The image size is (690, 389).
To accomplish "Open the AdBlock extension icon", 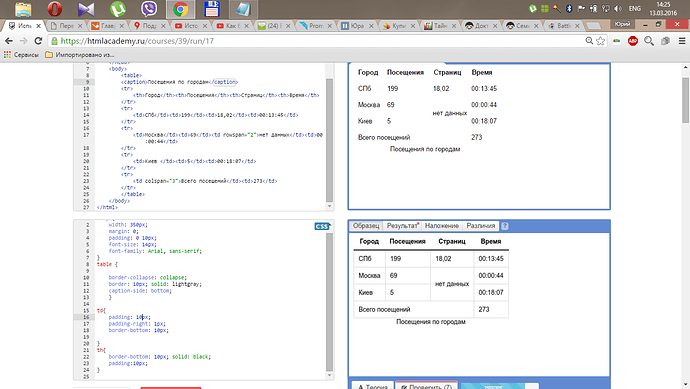I will pyautogui.click(x=633, y=41).
